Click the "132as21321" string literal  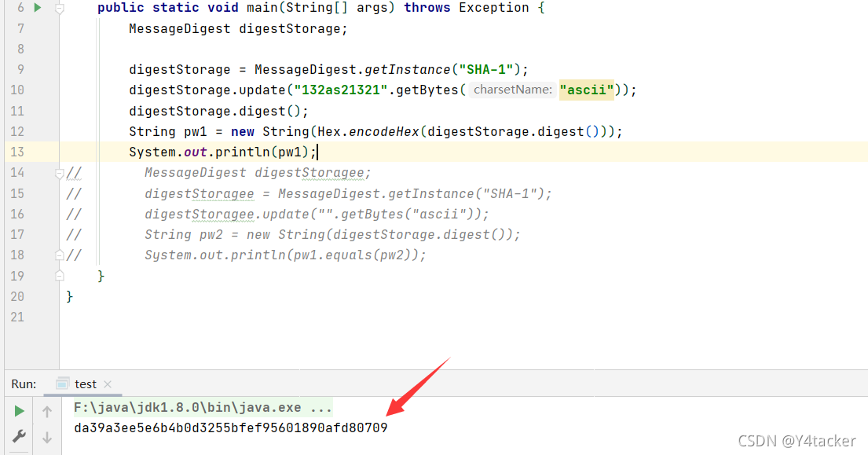[x=341, y=90]
